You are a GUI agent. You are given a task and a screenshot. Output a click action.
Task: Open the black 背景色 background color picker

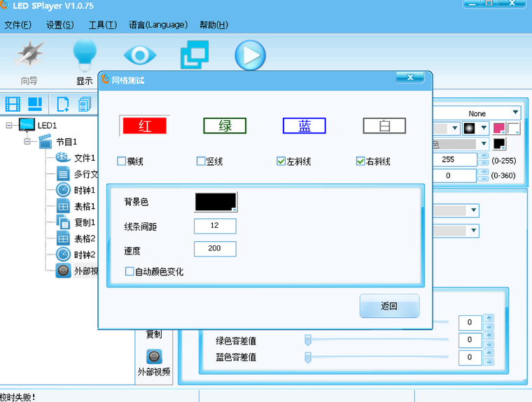pos(216,202)
